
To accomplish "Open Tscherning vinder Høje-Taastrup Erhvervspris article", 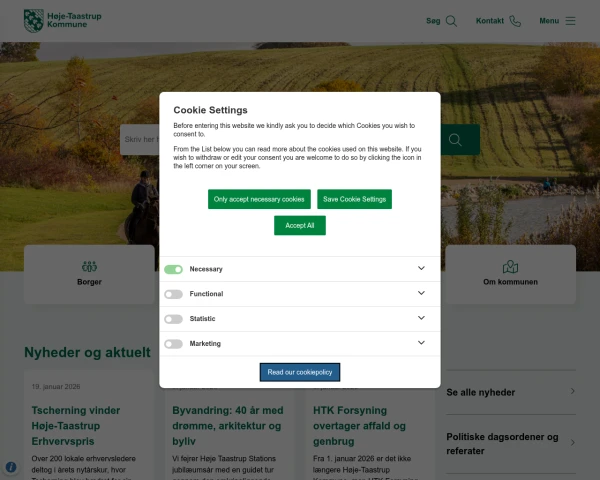I will click(x=76, y=426).
